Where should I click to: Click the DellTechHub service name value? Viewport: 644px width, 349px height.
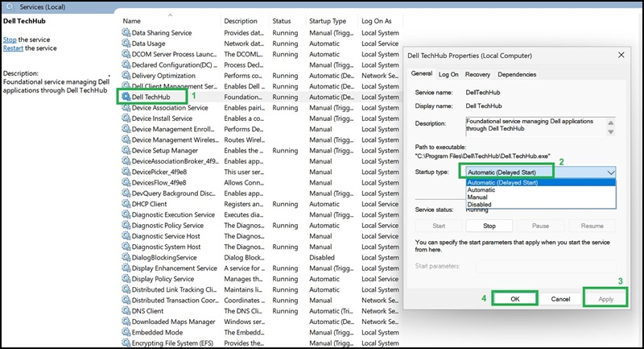pos(482,93)
